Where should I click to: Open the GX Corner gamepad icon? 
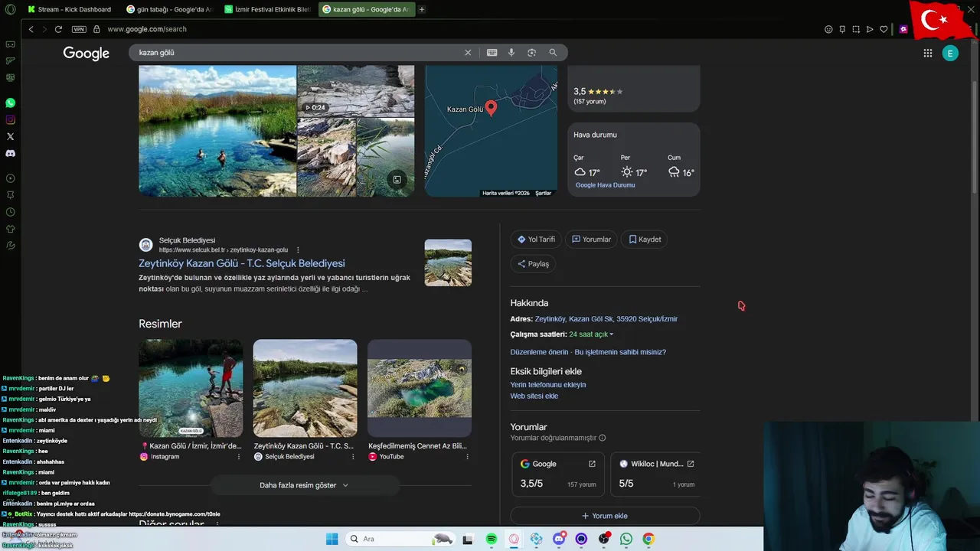pyautogui.click(x=10, y=44)
